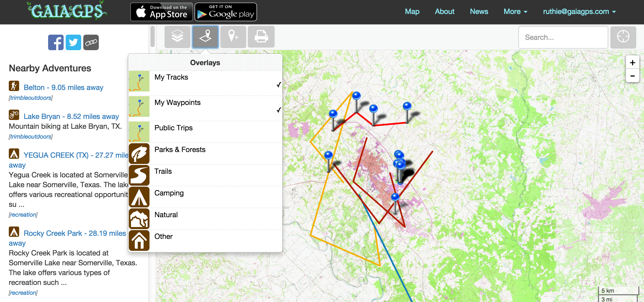The image size is (644, 302).
Task: Click the print map icon
Action: [261, 37]
